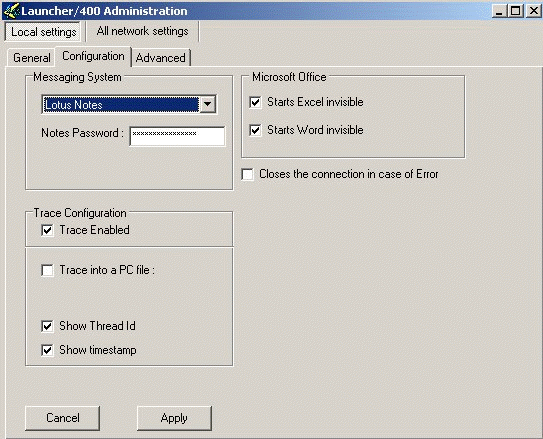543x439 pixels.
Task: Switch to the General tab
Action: [x=32, y=57]
